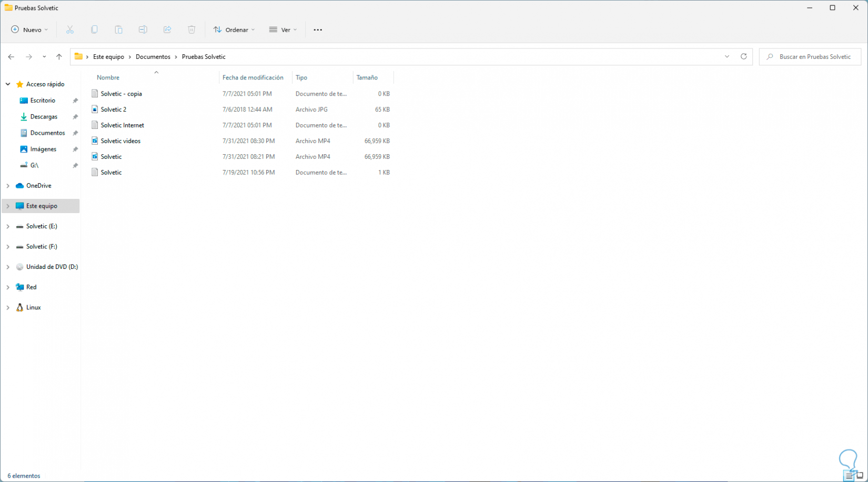Select the G:\ drive in quick access
Image resolution: width=868 pixels, height=482 pixels.
point(34,165)
